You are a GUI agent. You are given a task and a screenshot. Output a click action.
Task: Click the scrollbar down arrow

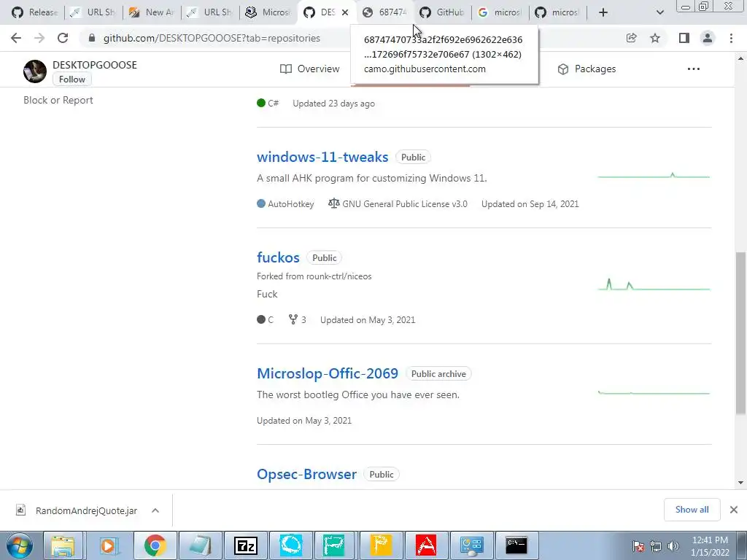(740, 483)
